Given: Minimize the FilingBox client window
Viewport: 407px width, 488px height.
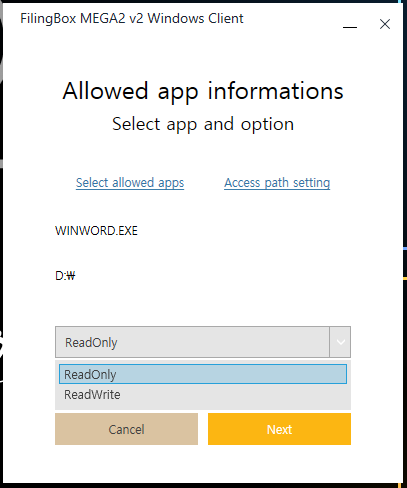Looking at the screenshot, I should [x=350, y=25].
